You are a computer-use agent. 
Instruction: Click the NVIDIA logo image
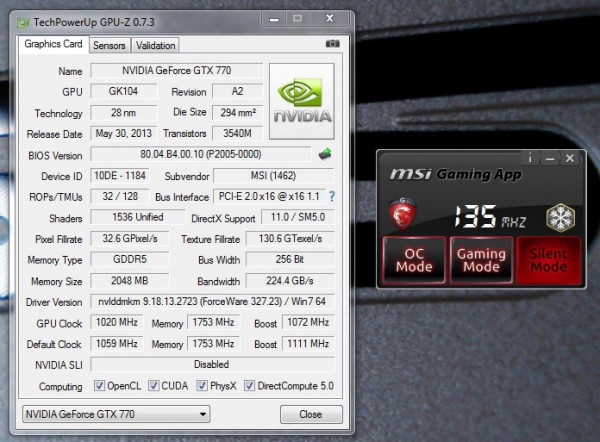pyautogui.click(x=302, y=101)
